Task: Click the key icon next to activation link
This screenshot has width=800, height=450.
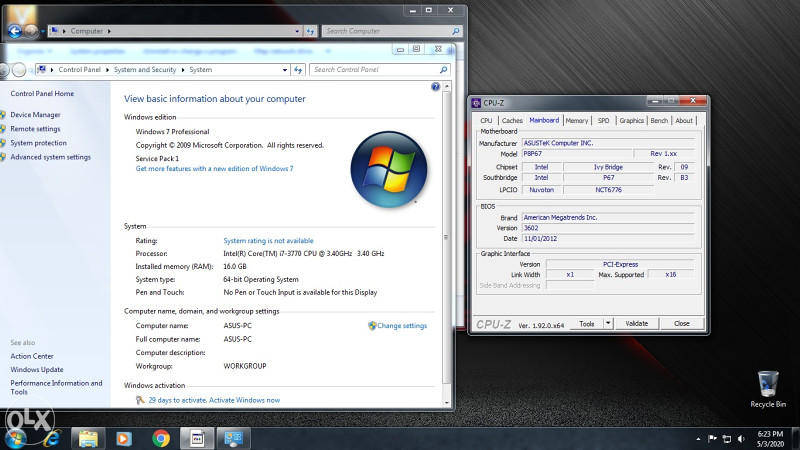Action: click(140, 400)
